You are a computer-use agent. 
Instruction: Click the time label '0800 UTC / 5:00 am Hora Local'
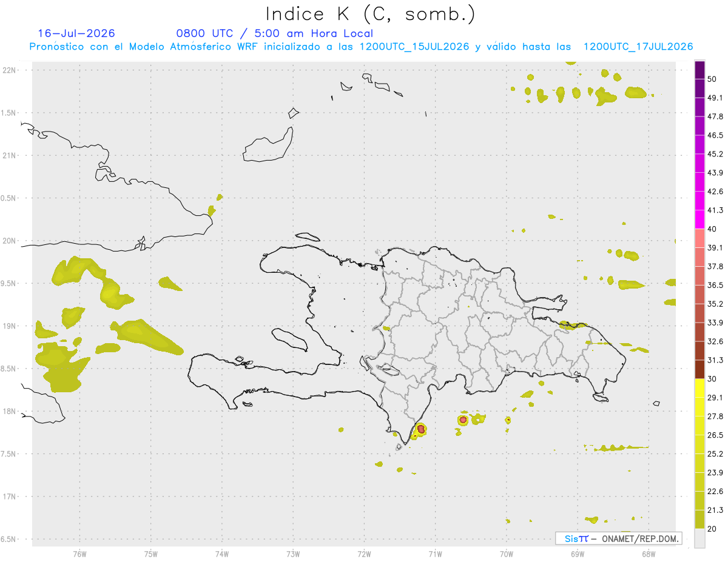point(274,33)
